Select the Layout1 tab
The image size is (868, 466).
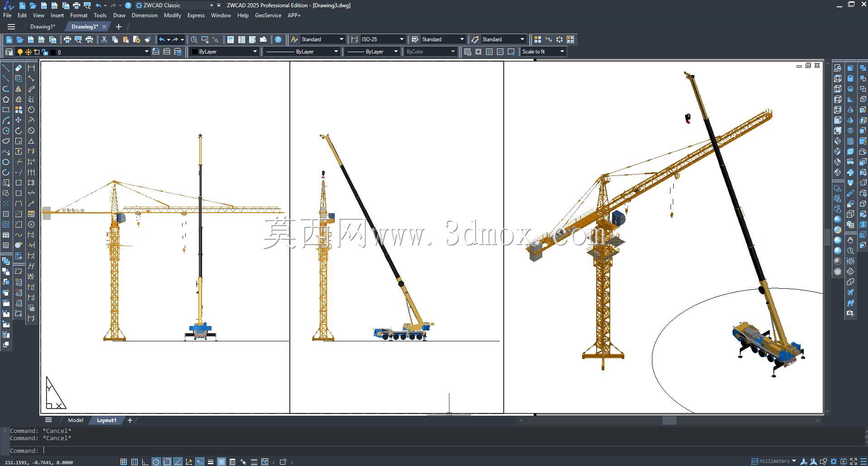106,420
